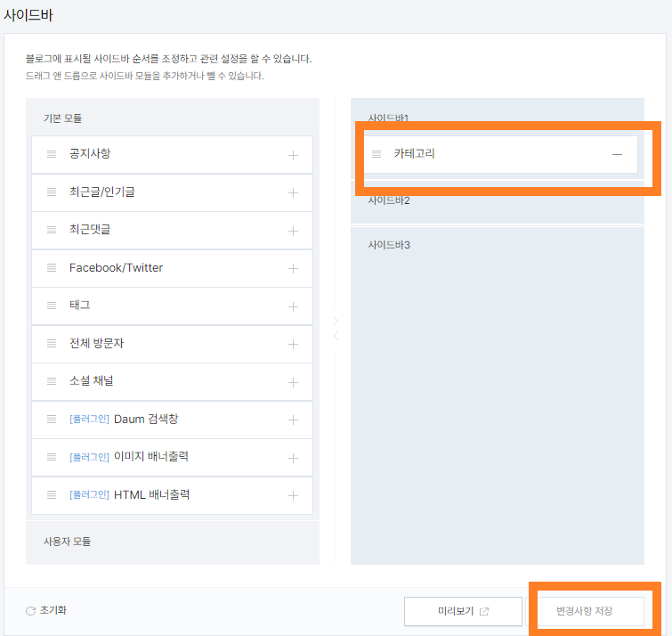Image resolution: width=672 pixels, height=636 pixels.
Task: Click the 사이드바3 section heading
Action: [389, 245]
